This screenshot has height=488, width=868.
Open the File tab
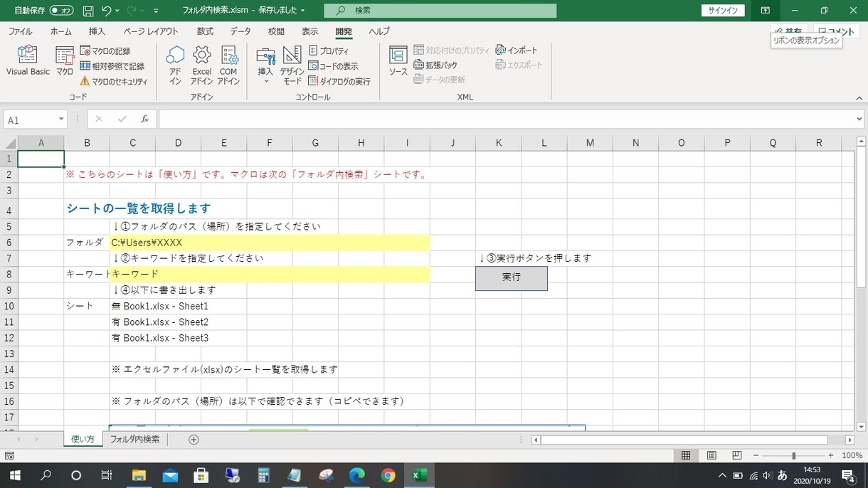coord(20,31)
